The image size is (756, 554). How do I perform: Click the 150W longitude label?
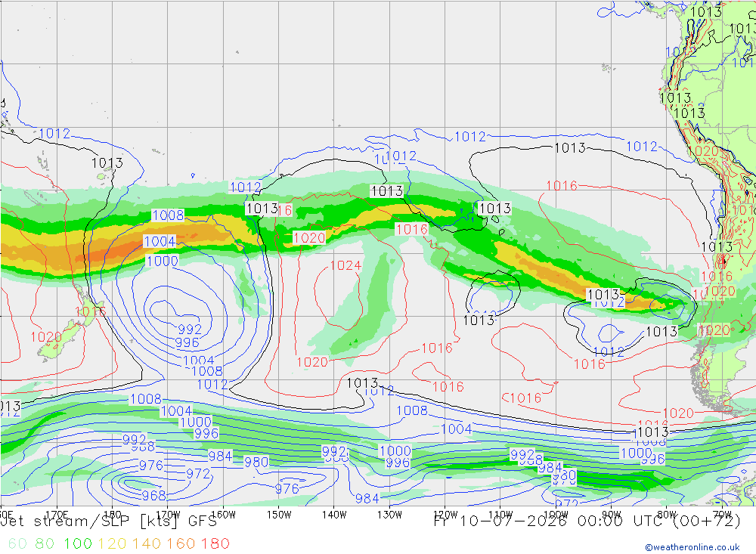tap(279, 515)
